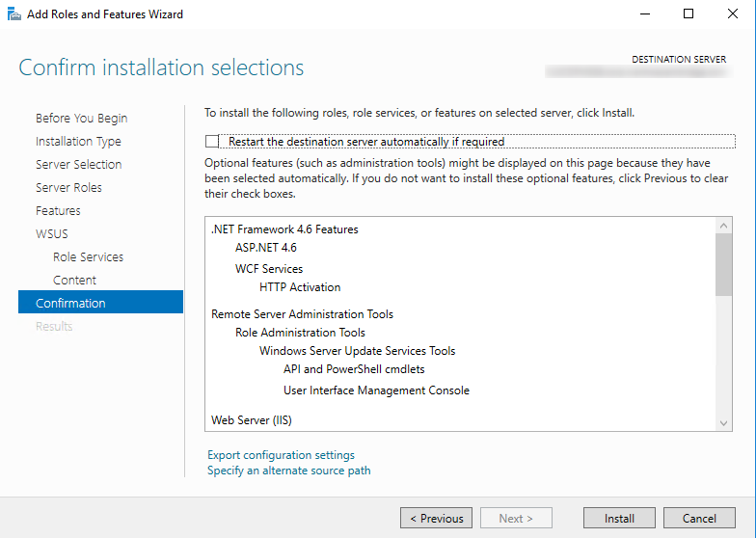The height and width of the screenshot is (538, 756).
Task: Go to Before You Begin step
Action: [81, 118]
